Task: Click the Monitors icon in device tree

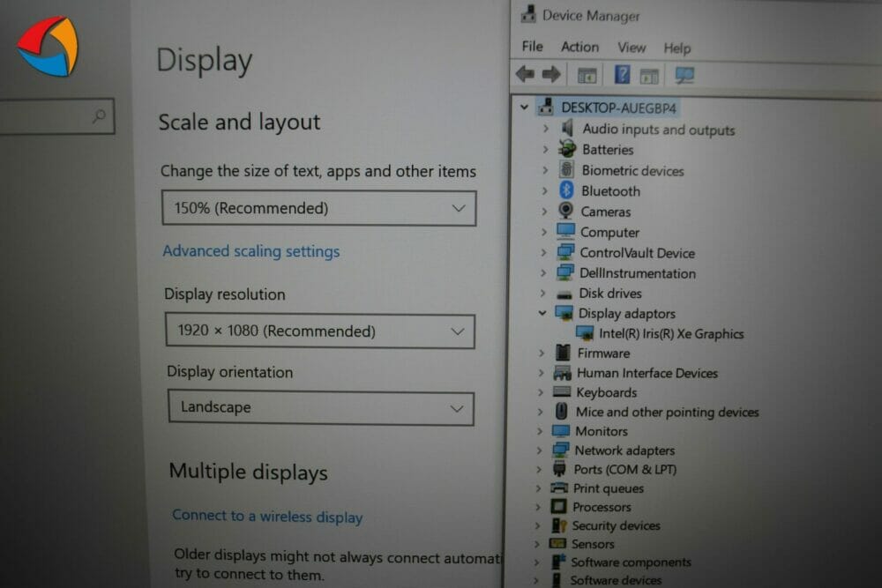Action: tap(561, 430)
